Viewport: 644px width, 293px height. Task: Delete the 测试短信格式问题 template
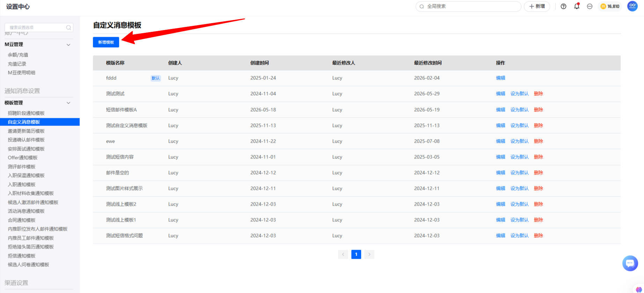539,236
